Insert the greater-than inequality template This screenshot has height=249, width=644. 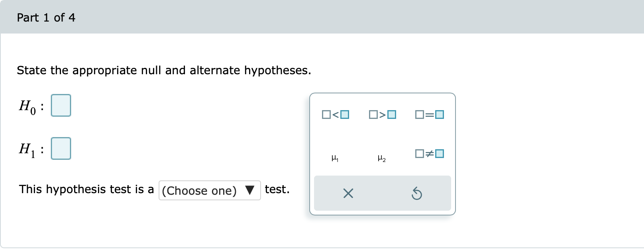point(382,115)
